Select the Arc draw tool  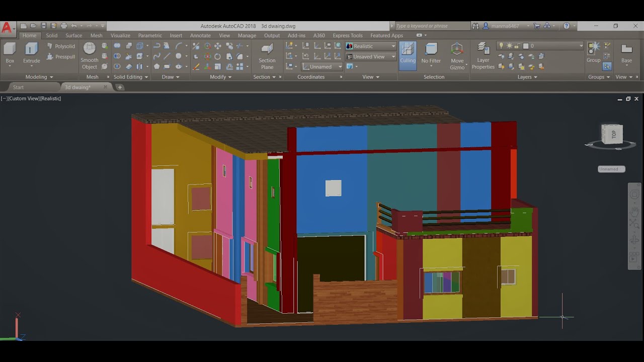pos(178,46)
